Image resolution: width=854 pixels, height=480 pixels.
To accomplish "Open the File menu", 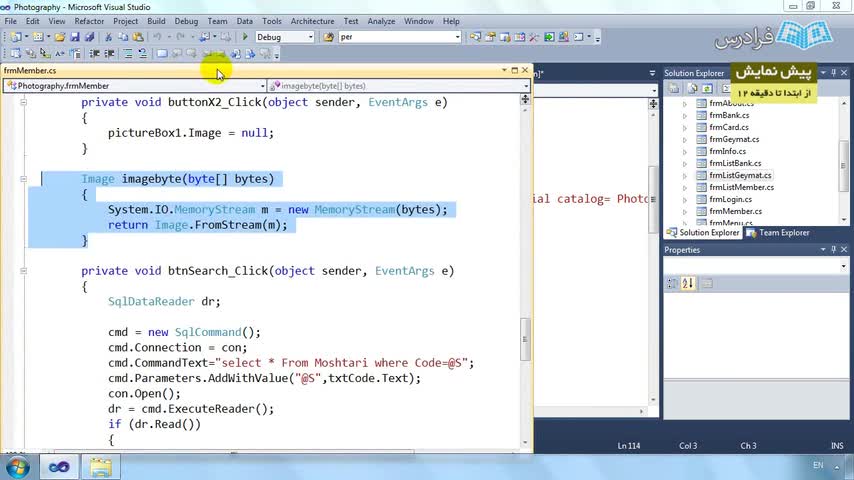I will point(10,21).
